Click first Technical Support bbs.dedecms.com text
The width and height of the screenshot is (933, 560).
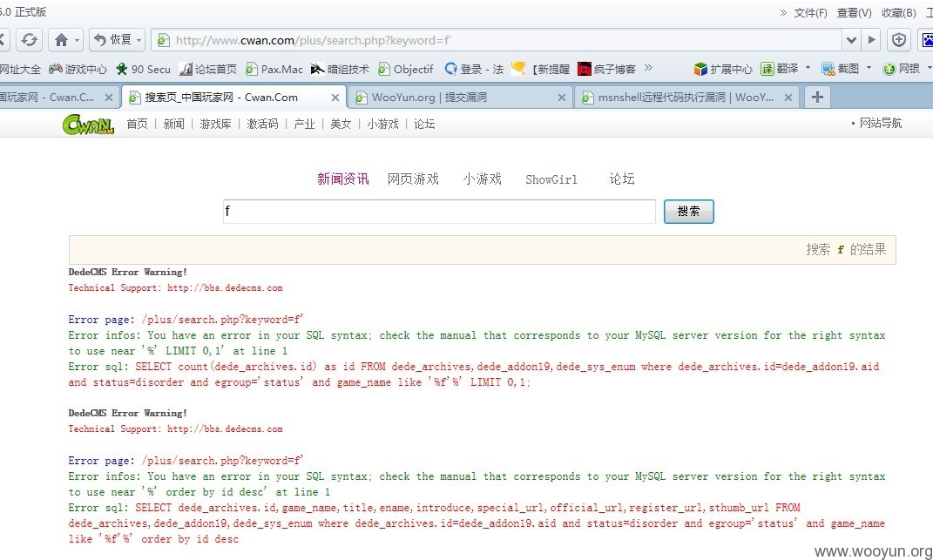[175, 288]
